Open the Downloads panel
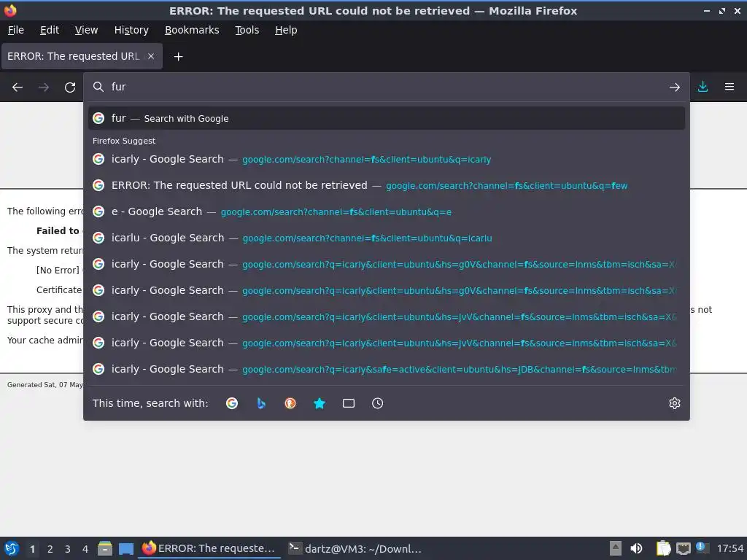747x560 pixels. click(x=703, y=87)
